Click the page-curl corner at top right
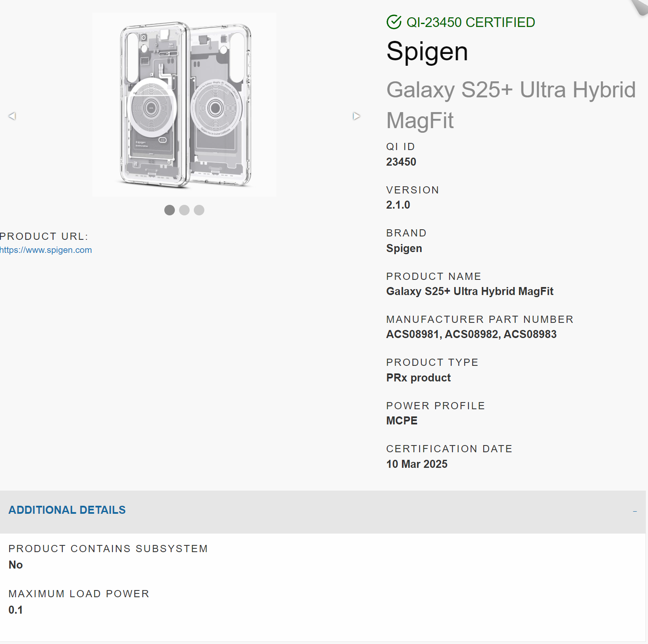648x644 pixels. (640, 7)
